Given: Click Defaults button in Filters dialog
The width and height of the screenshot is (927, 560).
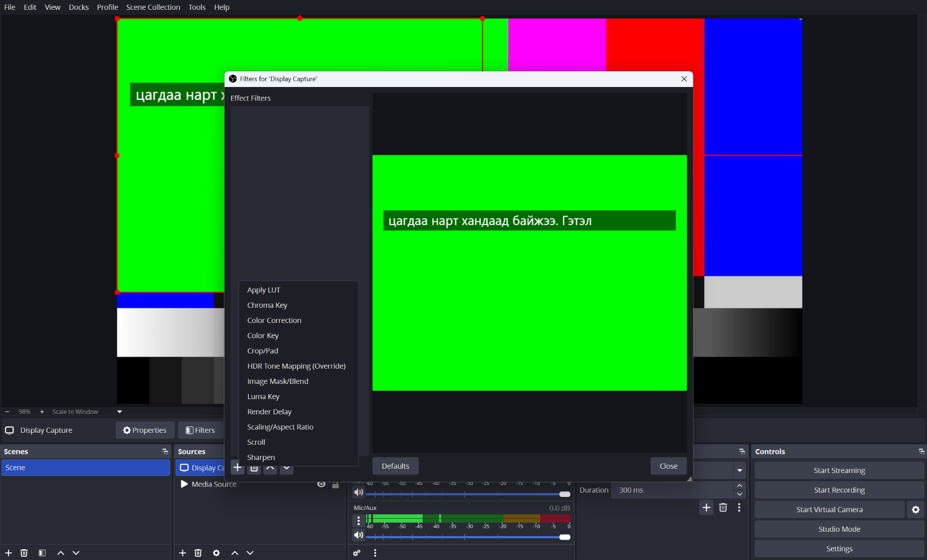Looking at the screenshot, I should 395,466.
